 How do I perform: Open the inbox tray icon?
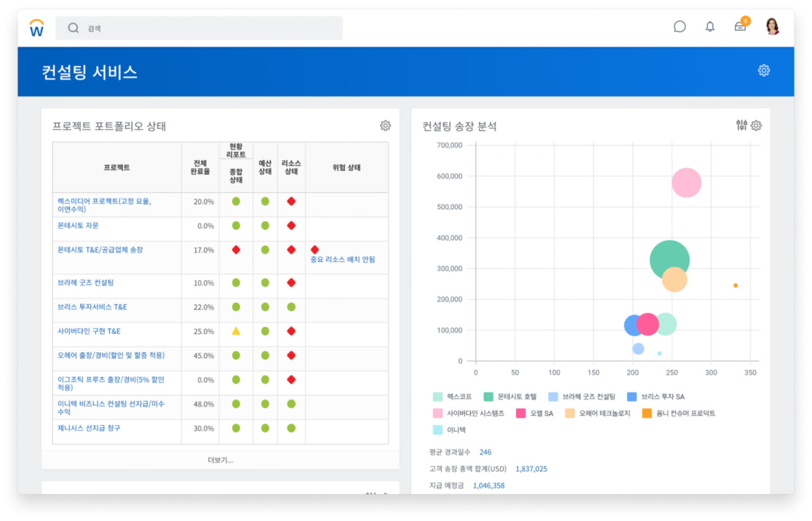[x=740, y=27]
